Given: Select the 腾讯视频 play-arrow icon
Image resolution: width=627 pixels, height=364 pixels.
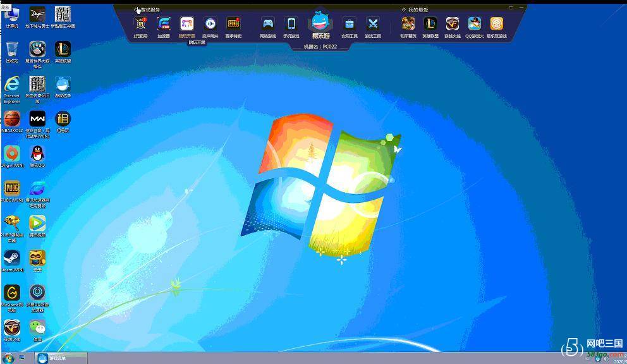Looking at the screenshot, I should 37,226.
